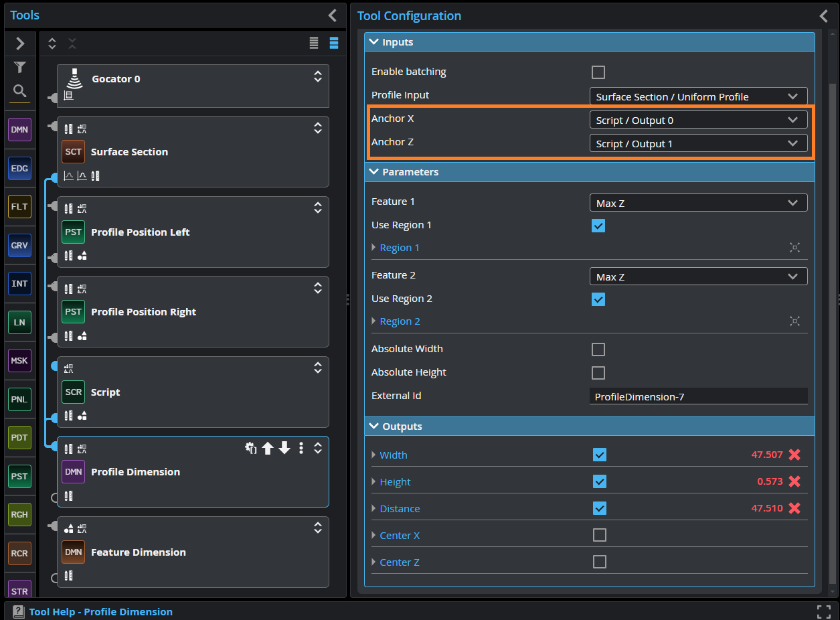The height and width of the screenshot is (620, 840).
Task: Expand the Region 2 settings
Action: (x=400, y=321)
